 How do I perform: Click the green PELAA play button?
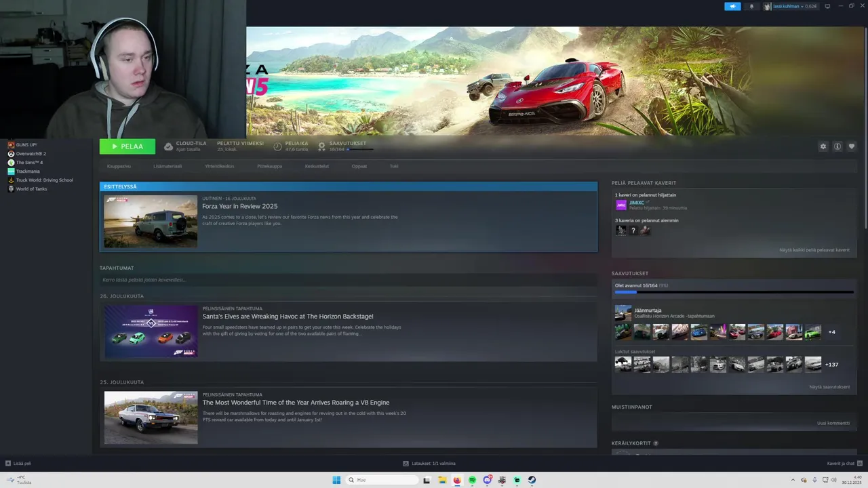pyautogui.click(x=127, y=146)
